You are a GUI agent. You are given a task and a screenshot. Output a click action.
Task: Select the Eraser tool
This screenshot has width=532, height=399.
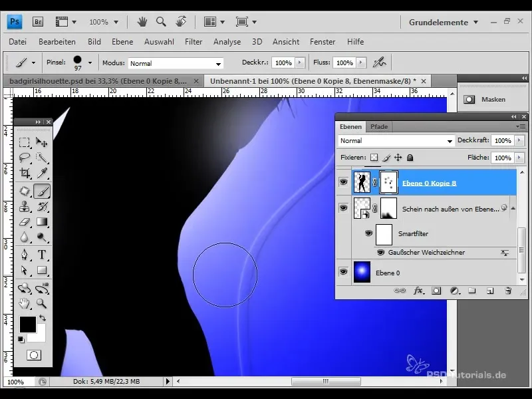25,222
